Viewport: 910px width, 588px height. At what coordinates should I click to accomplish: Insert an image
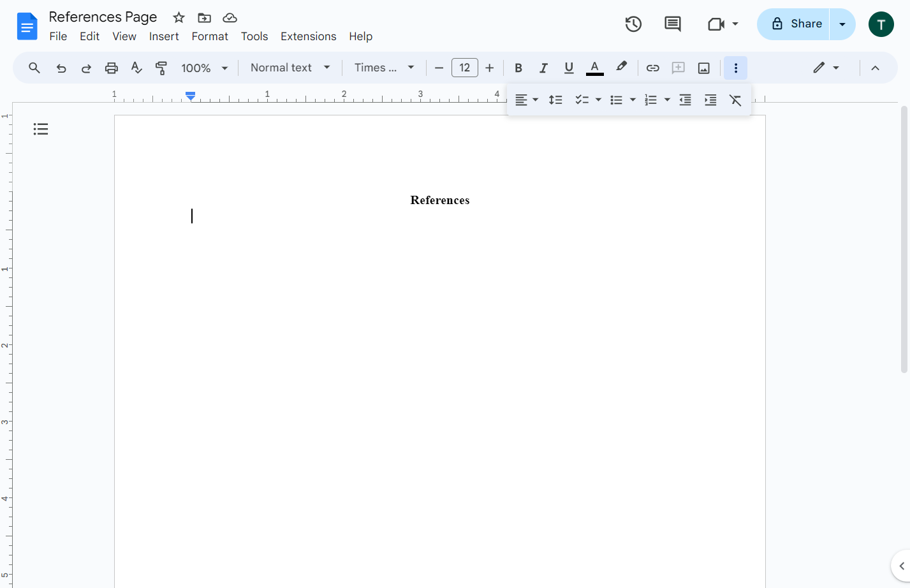[704, 68]
